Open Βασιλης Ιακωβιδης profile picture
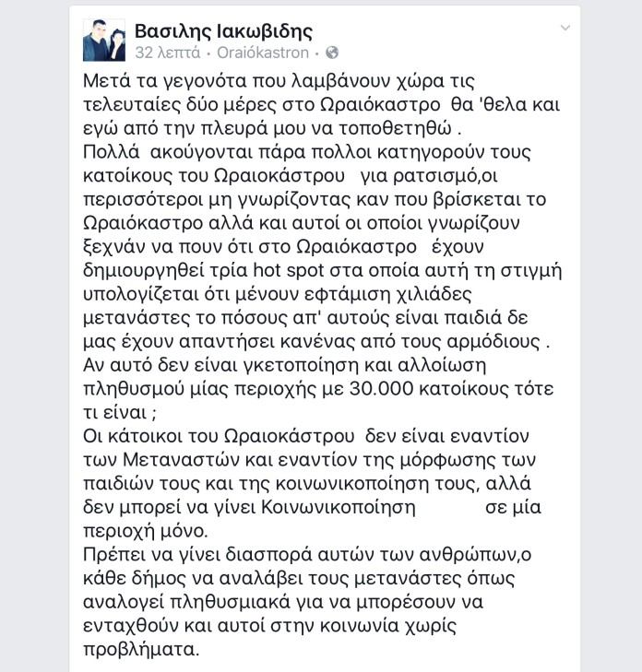 pos(104,40)
